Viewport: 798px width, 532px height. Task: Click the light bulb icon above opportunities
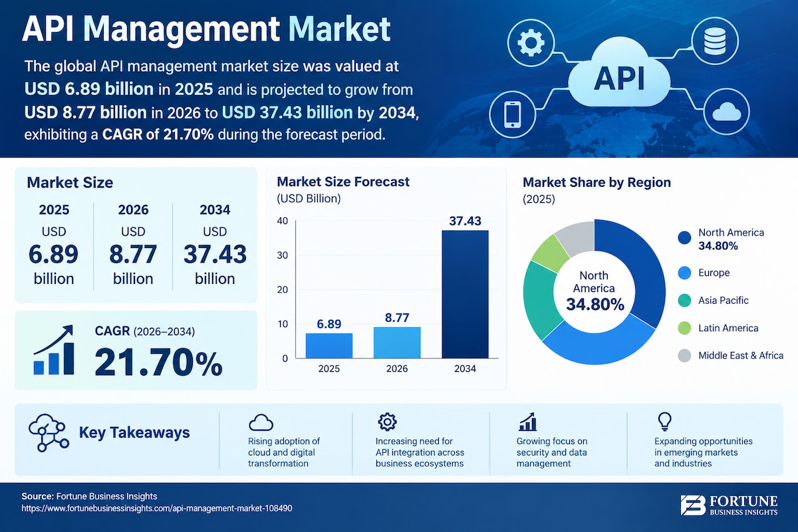[x=664, y=421]
